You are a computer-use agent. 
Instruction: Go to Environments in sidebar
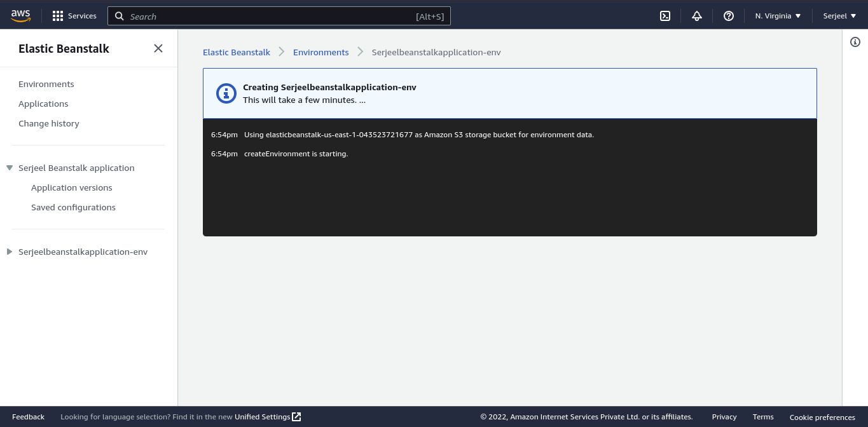click(46, 84)
